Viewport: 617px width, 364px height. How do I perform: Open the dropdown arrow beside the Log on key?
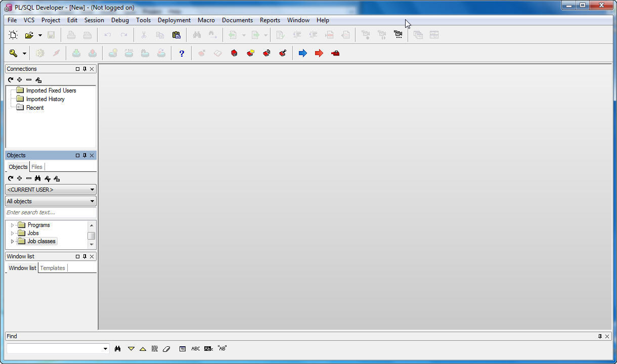pyautogui.click(x=24, y=54)
